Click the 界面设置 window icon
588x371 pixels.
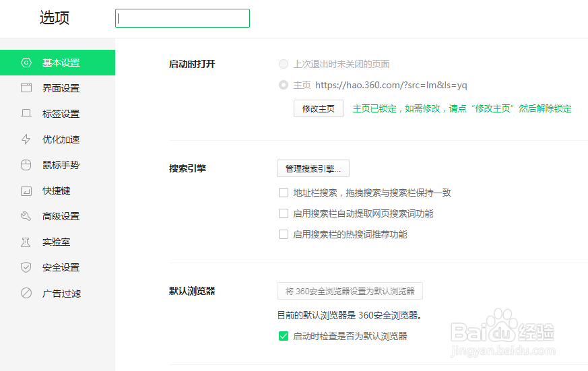26,88
